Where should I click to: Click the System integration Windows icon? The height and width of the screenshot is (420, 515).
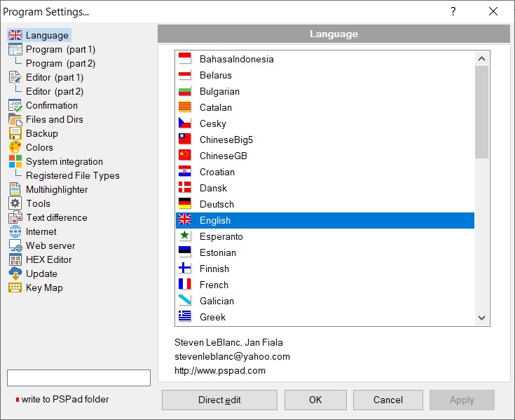point(15,162)
